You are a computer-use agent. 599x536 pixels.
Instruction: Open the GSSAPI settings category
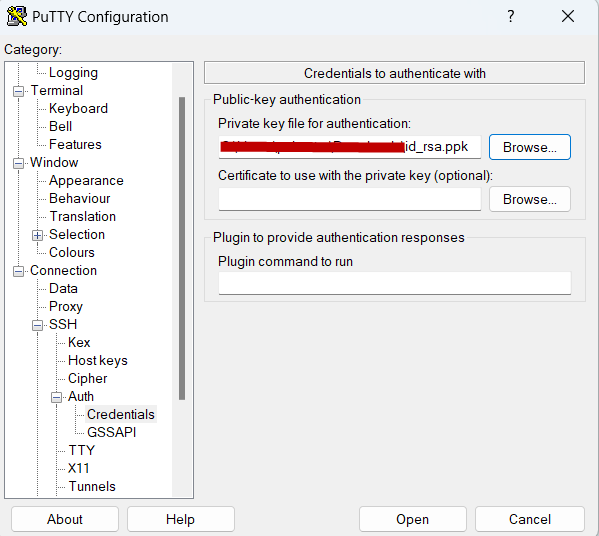tap(112, 432)
